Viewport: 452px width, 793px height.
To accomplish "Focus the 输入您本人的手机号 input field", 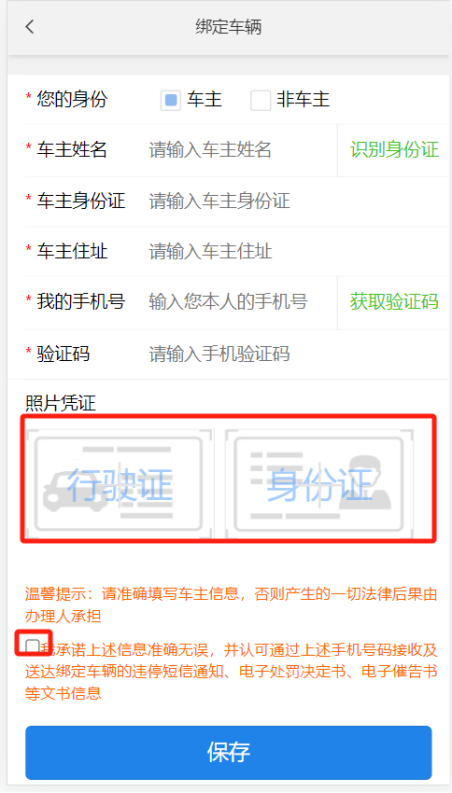I will pyautogui.click(x=240, y=302).
